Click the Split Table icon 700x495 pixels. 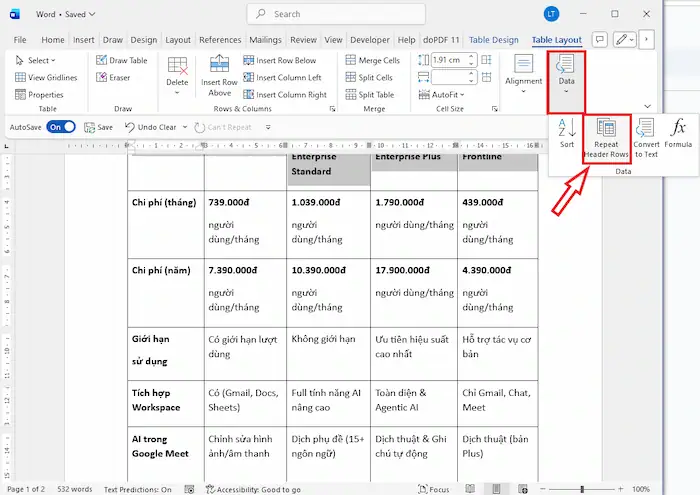tap(369, 94)
